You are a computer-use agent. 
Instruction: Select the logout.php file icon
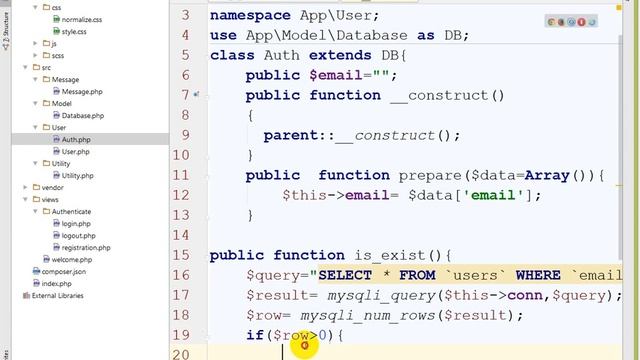point(56,235)
